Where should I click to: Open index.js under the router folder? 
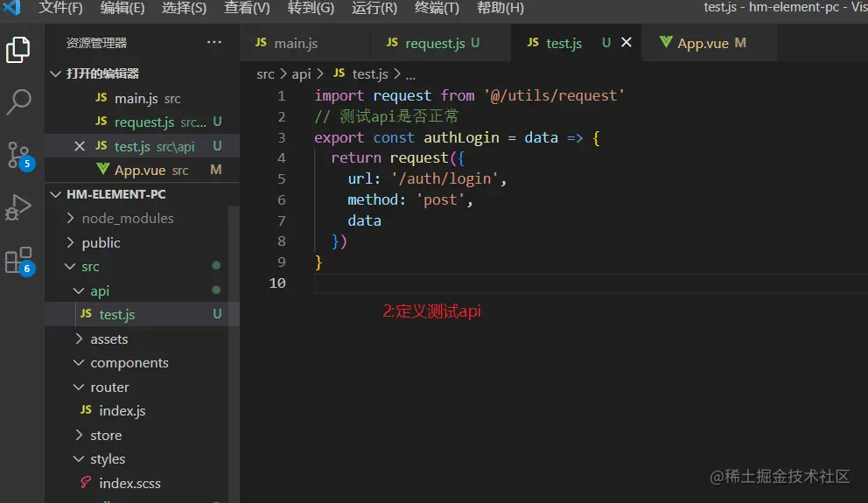[137, 410]
